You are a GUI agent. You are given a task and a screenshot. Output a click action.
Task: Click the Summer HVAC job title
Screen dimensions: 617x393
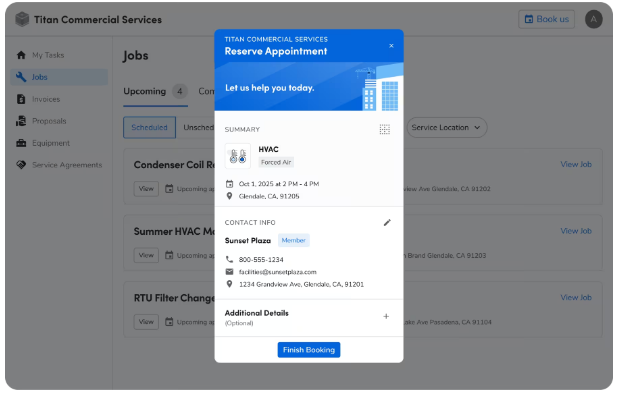point(174,231)
